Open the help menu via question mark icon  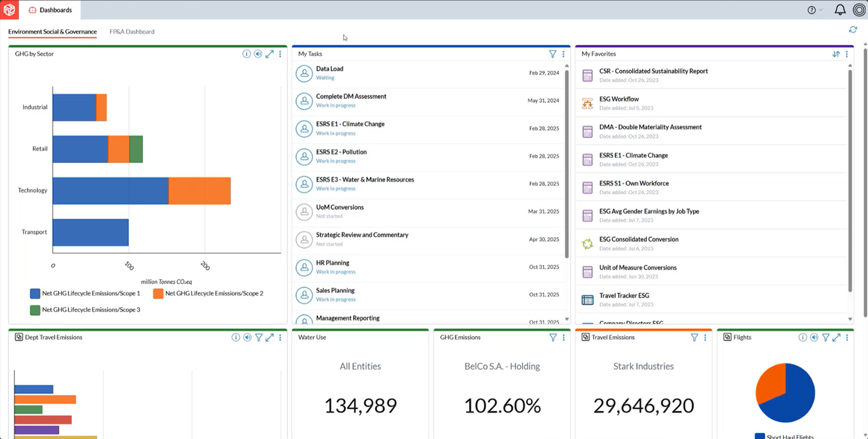811,9
